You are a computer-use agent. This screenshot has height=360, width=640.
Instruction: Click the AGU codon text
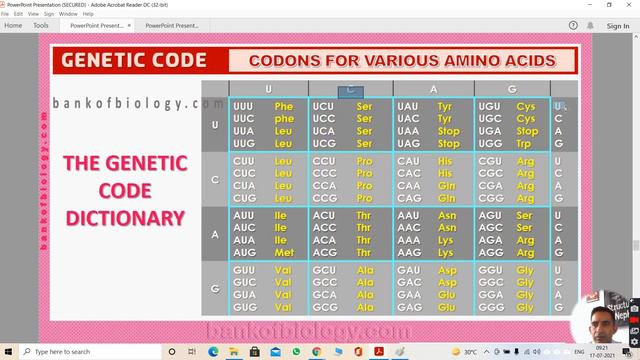[x=490, y=216]
